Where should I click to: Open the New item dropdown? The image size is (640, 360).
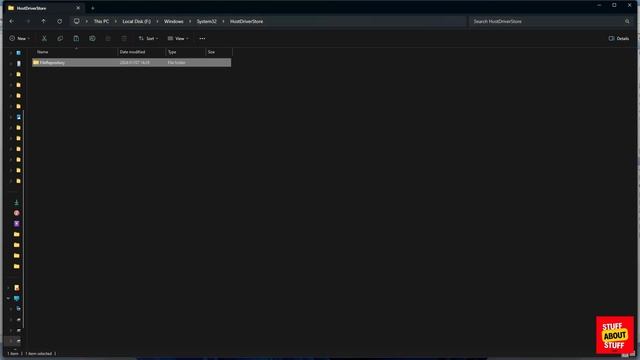(20, 38)
